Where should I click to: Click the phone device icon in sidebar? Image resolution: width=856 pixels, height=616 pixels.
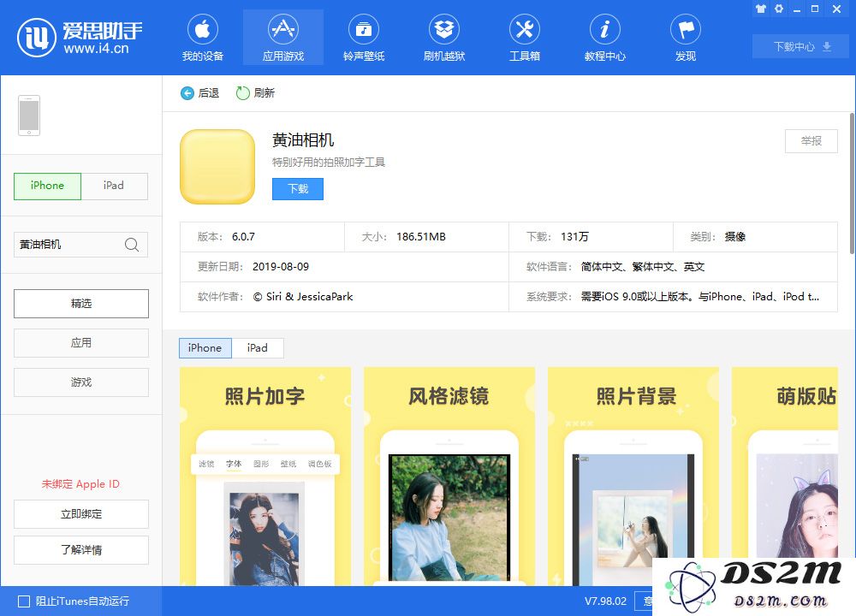point(29,115)
